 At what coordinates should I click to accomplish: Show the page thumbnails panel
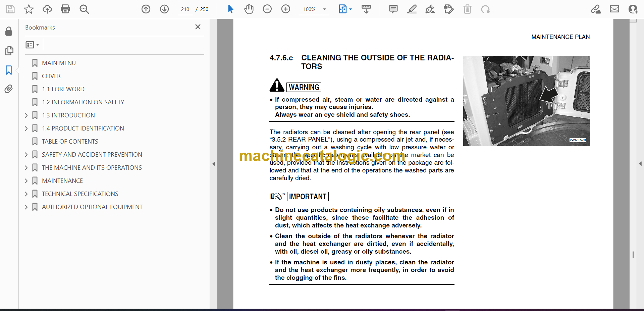[9, 51]
